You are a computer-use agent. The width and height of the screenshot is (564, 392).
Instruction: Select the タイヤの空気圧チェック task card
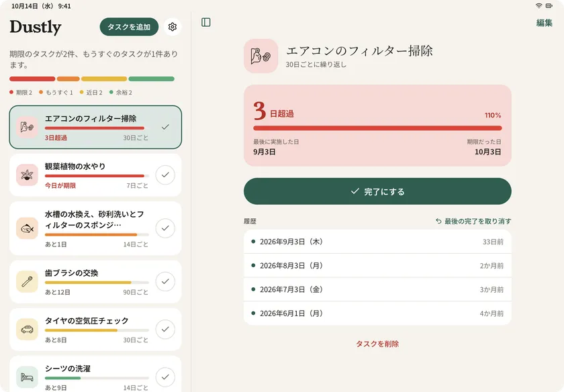95,330
